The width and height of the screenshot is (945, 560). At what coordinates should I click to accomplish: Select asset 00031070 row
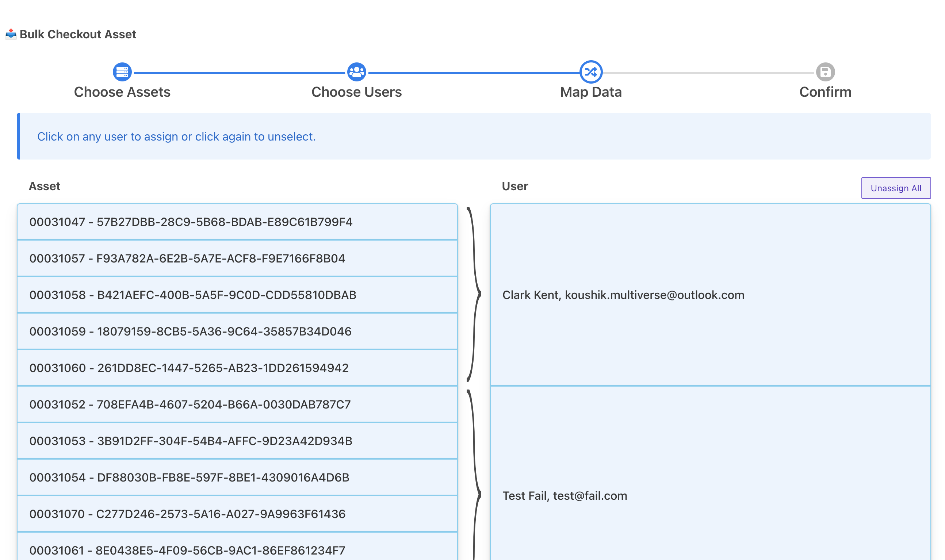237,514
